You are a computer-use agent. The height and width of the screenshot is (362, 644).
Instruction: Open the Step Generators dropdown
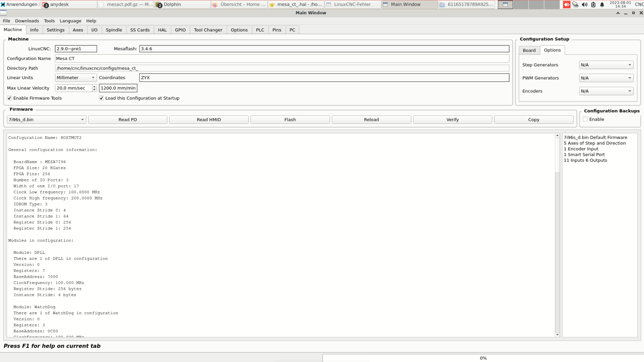point(606,65)
